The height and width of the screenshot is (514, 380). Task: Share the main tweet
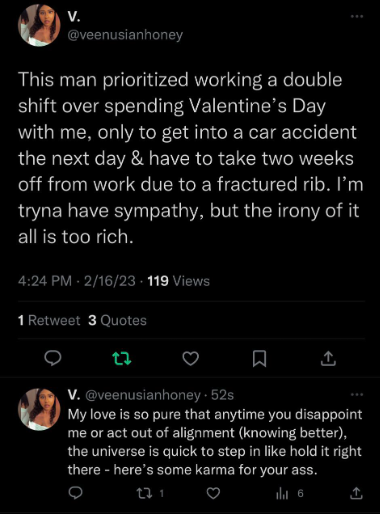328,359
